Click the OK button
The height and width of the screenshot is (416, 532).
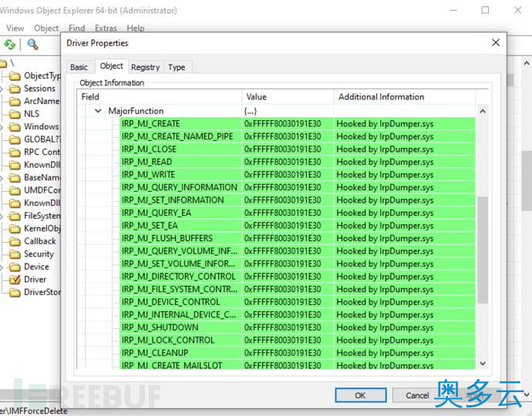tap(360, 395)
